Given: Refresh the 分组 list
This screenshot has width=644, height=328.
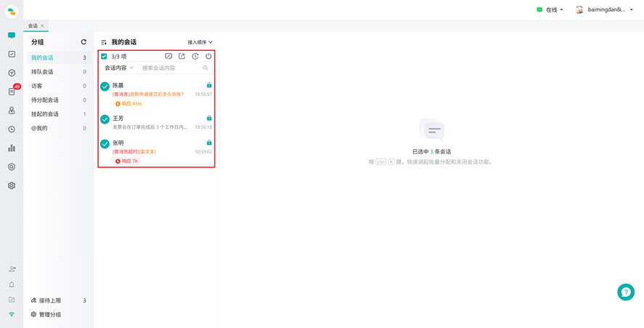Looking at the screenshot, I should tap(84, 42).
